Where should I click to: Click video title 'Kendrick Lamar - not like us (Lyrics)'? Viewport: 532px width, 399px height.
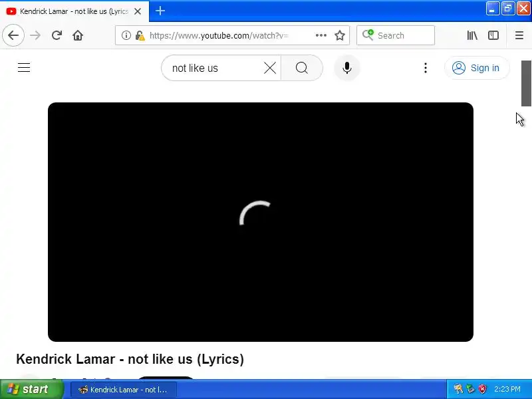[130, 359]
